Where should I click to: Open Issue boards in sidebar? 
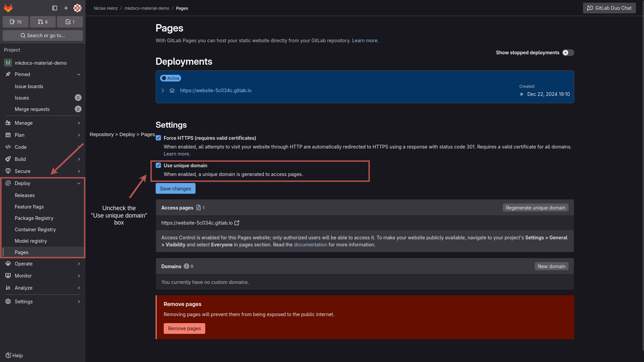pos(43,86)
